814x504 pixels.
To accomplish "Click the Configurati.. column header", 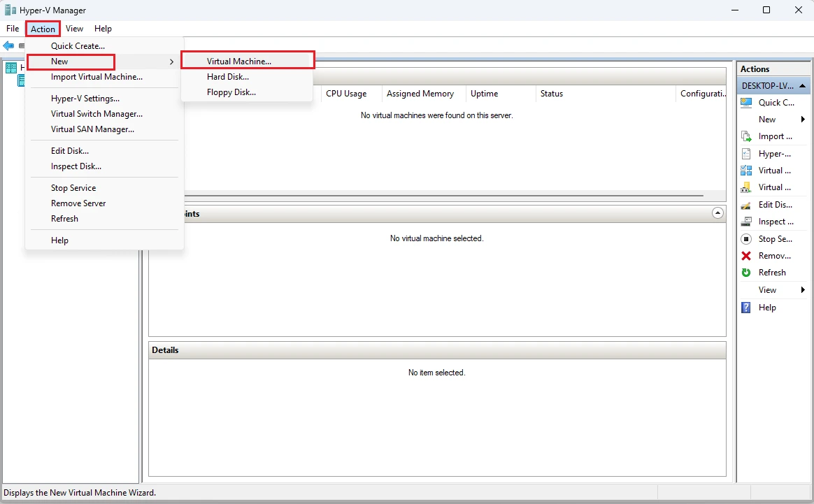I will (x=701, y=94).
